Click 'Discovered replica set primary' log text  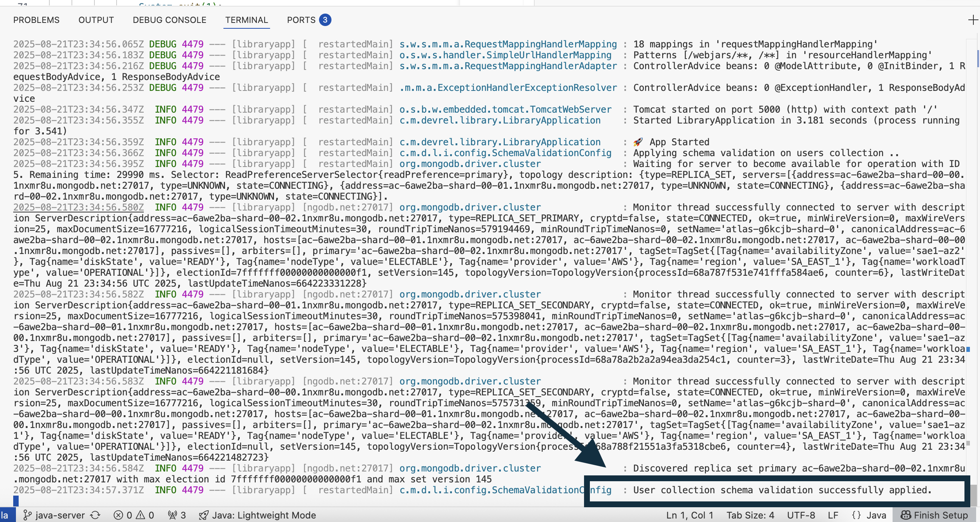click(715, 468)
